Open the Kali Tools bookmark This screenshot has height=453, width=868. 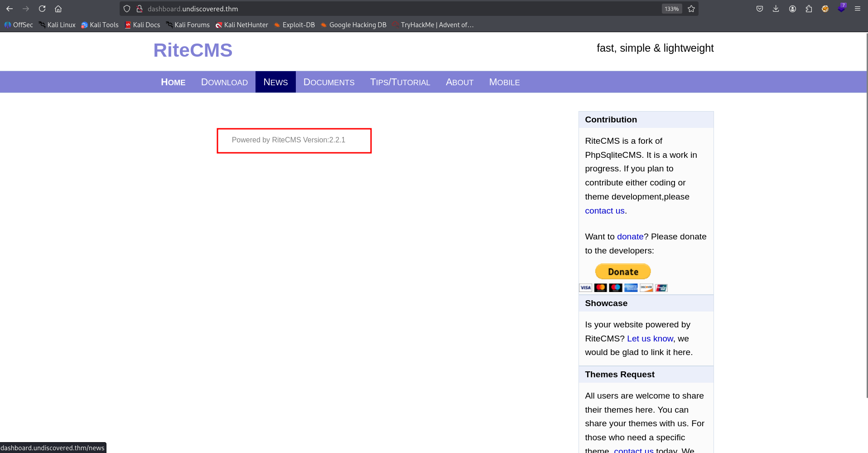click(100, 25)
